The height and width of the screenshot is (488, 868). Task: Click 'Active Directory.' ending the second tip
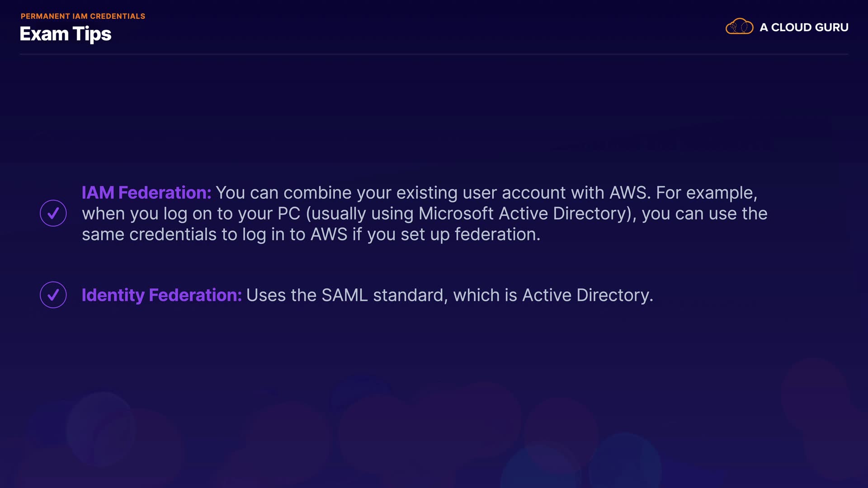pyautogui.click(x=588, y=295)
